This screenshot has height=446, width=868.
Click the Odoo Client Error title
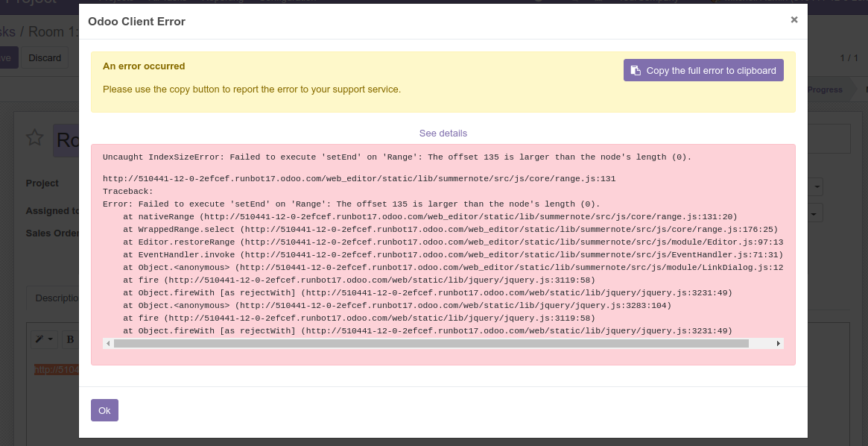click(x=137, y=21)
